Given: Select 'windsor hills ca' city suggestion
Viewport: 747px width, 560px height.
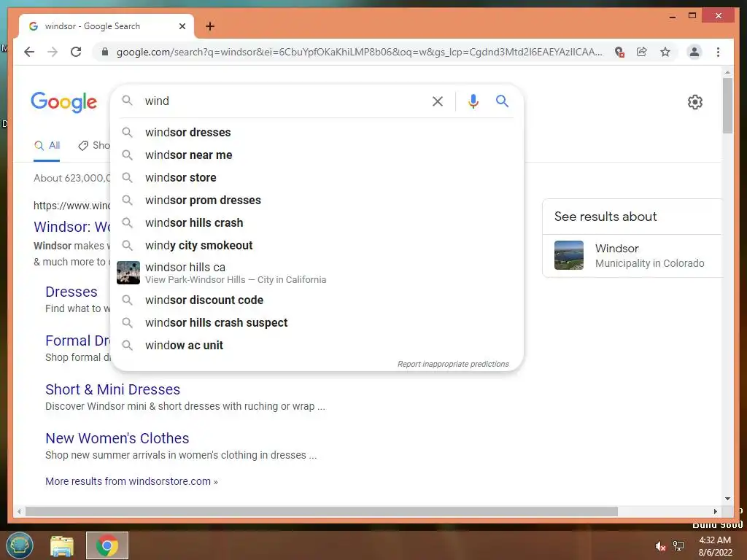Looking at the screenshot, I should 317,273.
